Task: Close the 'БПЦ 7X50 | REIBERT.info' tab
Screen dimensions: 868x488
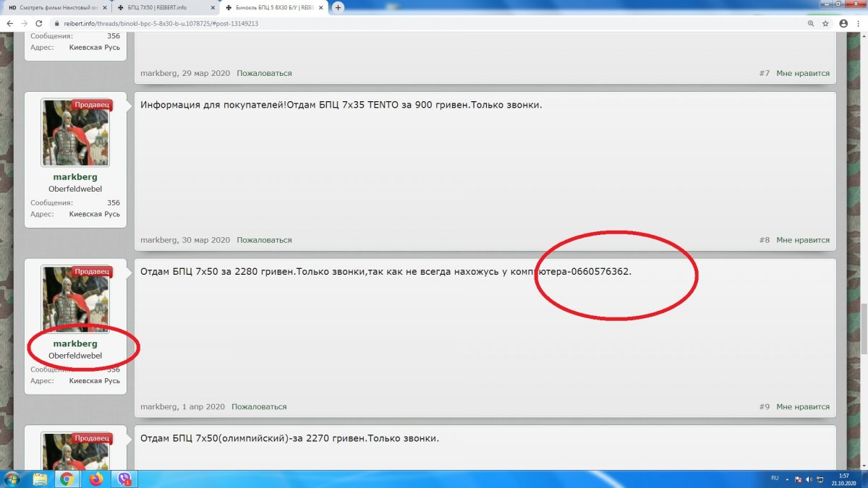Action: [213, 7]
